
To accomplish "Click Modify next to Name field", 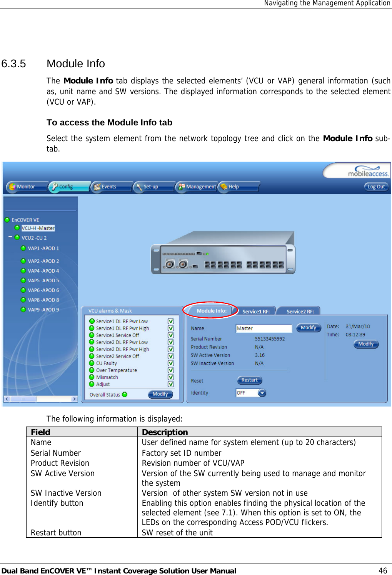I will pos(309,328).
